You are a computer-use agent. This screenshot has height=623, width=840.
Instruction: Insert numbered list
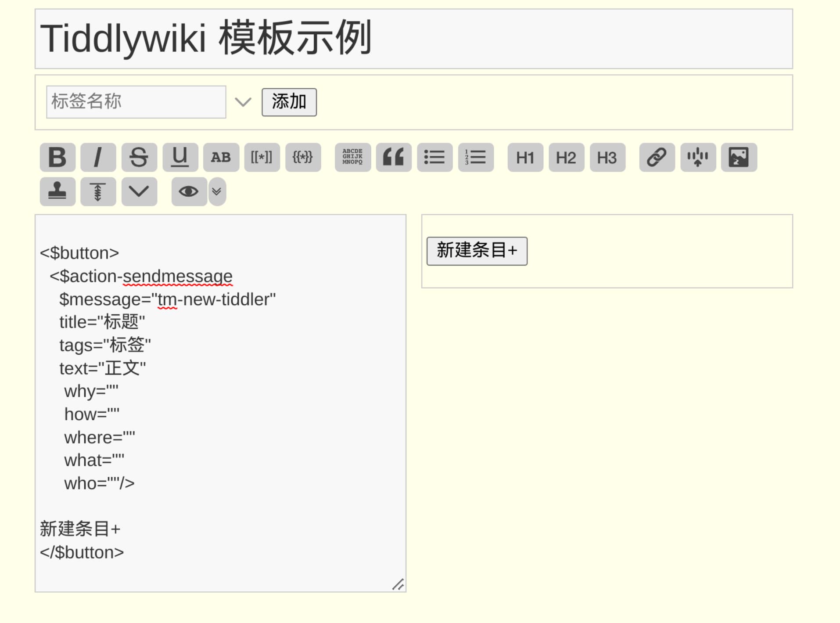pos(476,157)
